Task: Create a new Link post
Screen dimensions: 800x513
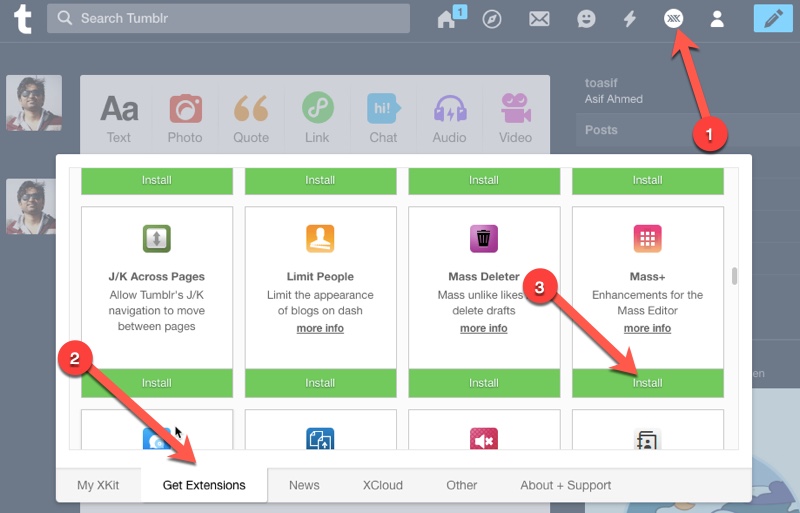Action: 317,119
